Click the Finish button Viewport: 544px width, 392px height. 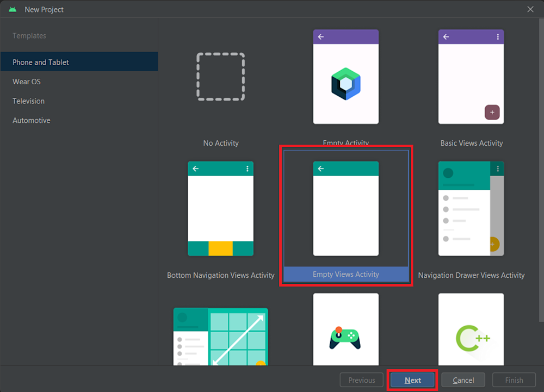click(x=514, y=380)
